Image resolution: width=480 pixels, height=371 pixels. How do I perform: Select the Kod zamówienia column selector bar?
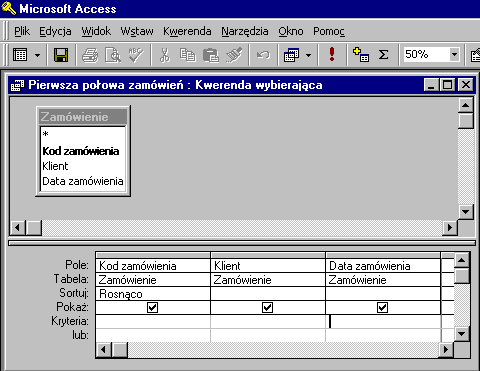click(153, 256)
